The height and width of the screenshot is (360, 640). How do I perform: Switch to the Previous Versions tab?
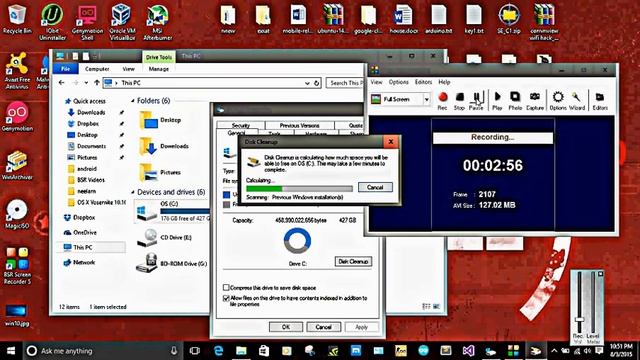click(x=299, y=125)
